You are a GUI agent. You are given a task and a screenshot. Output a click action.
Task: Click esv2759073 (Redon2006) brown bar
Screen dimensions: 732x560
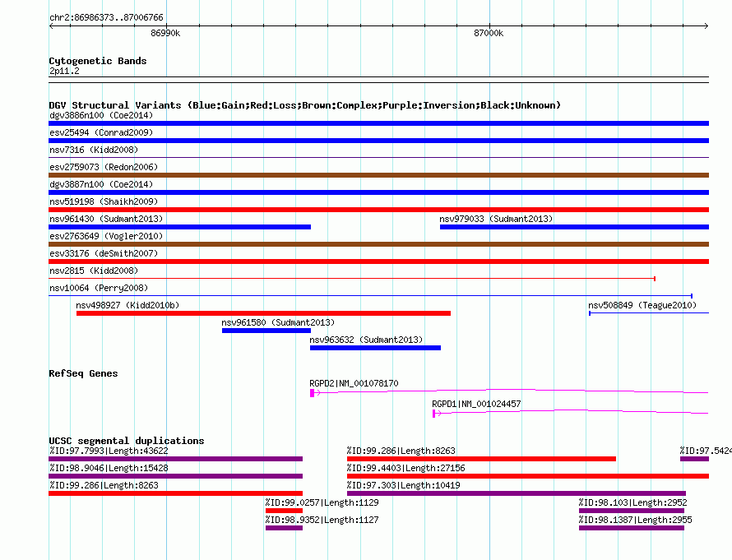click(378, 175)
